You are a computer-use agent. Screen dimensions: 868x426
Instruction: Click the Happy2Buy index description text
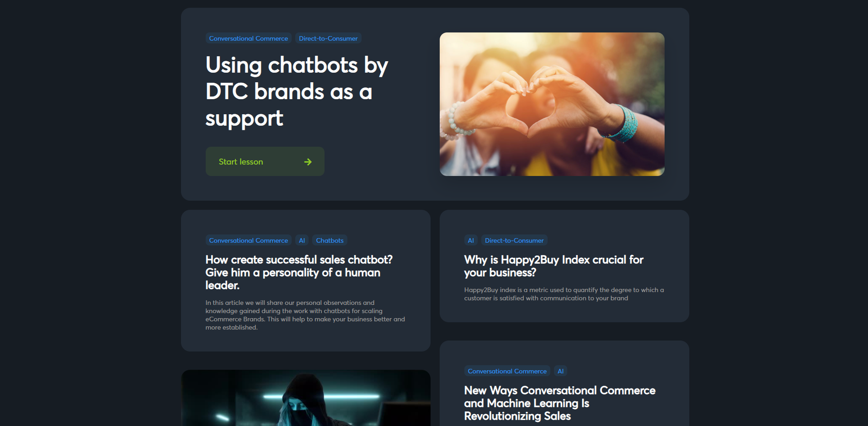pos(564,294)
